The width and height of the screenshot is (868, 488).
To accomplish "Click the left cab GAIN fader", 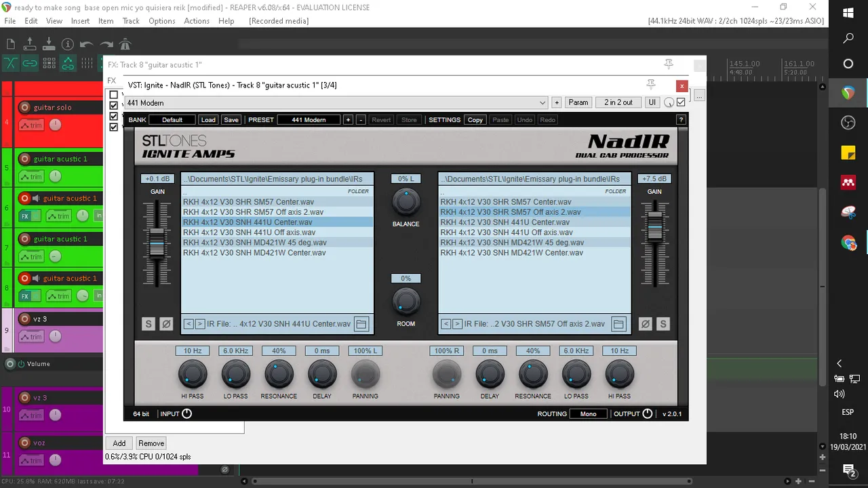I will coord(157,244).
